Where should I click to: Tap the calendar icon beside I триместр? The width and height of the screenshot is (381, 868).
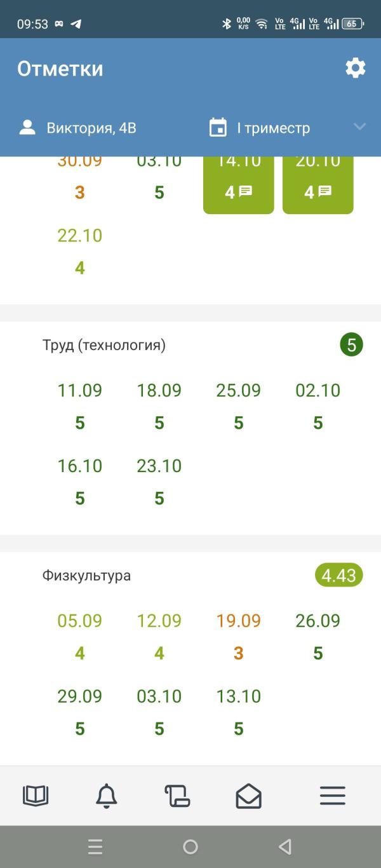point(218,128)
